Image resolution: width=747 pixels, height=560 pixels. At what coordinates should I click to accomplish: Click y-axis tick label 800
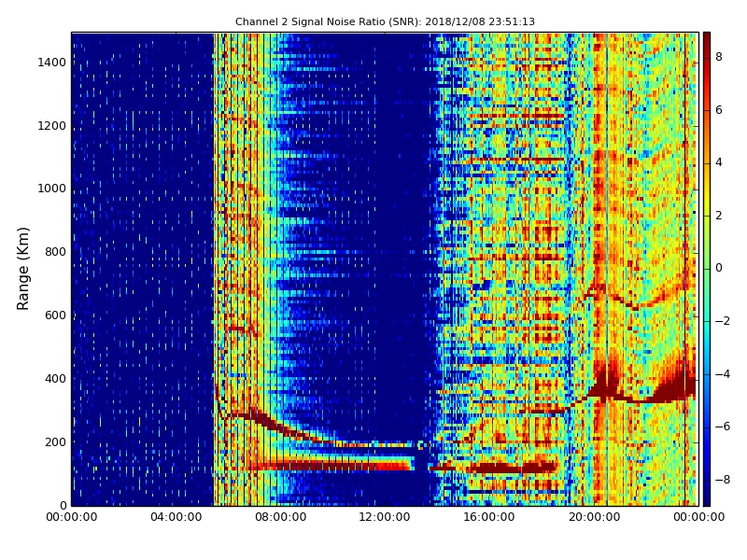click(55, 252)
